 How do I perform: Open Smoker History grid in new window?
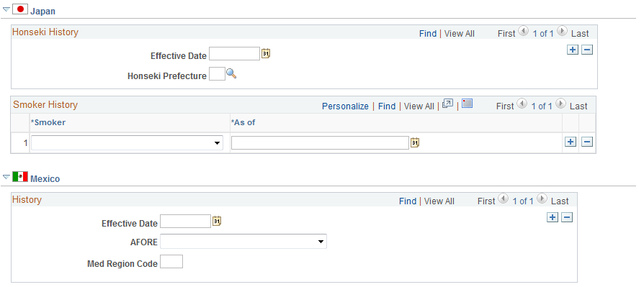(447, 104)
